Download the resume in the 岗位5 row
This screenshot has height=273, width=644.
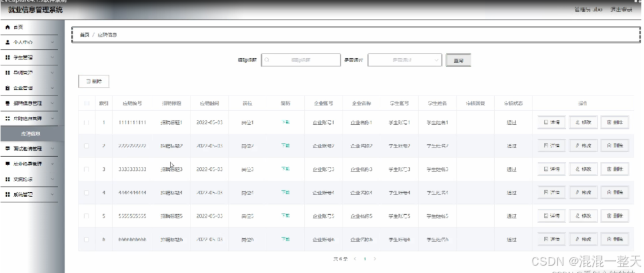(x=285, y=216)
